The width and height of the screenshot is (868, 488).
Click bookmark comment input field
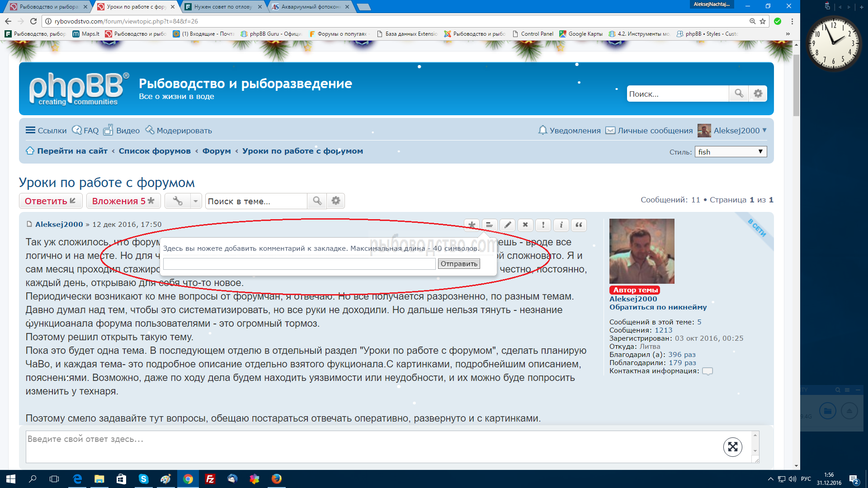[x=299, y=264]
